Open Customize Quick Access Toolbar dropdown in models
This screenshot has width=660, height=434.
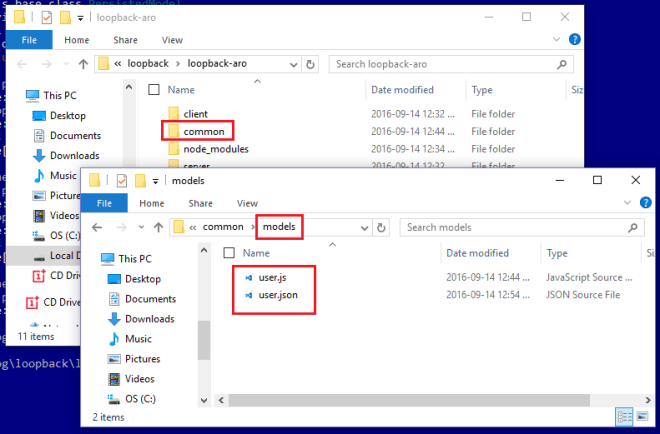[155, 181]
